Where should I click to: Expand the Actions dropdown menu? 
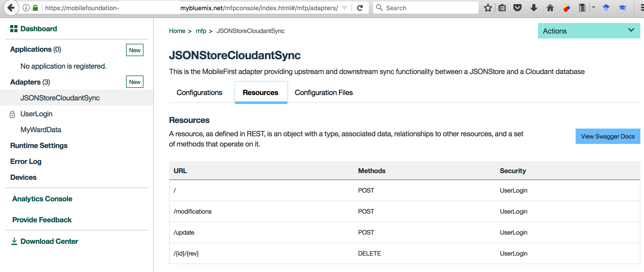coord(589,31)
